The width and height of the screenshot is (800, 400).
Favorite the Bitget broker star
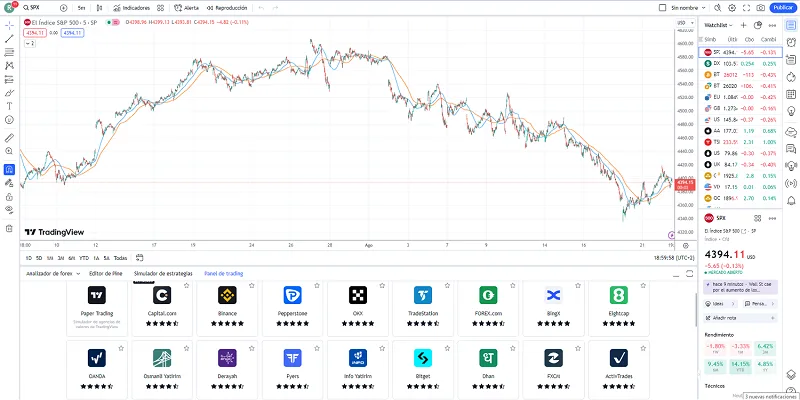tap(447, 348)
